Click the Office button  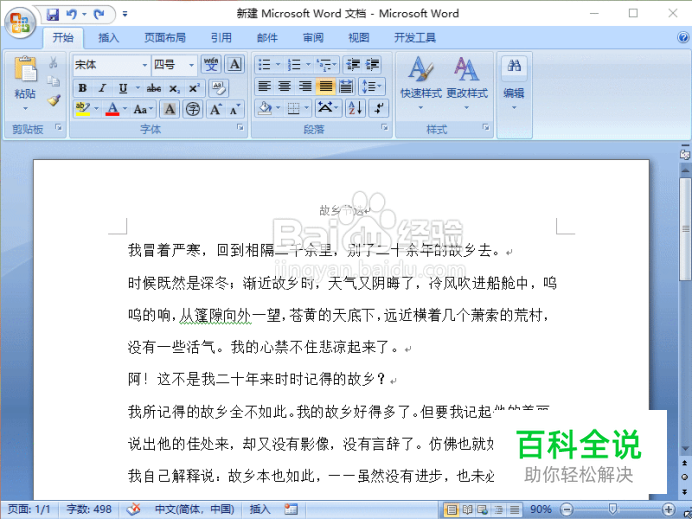(x=20, y=23)
